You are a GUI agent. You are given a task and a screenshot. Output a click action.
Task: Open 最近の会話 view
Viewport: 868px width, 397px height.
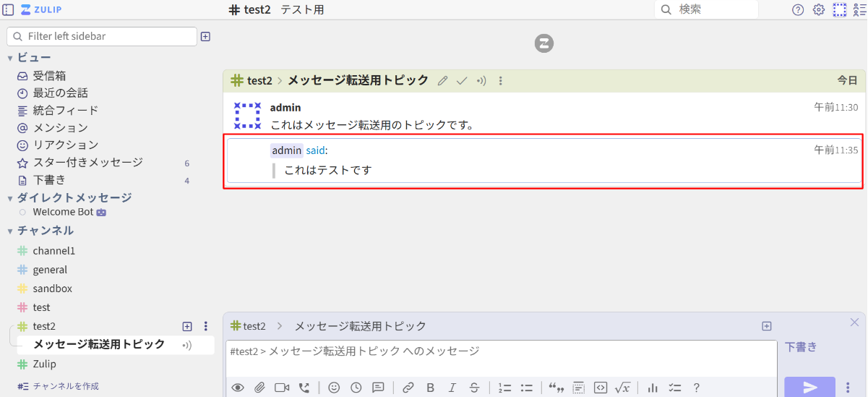point(60,93)
